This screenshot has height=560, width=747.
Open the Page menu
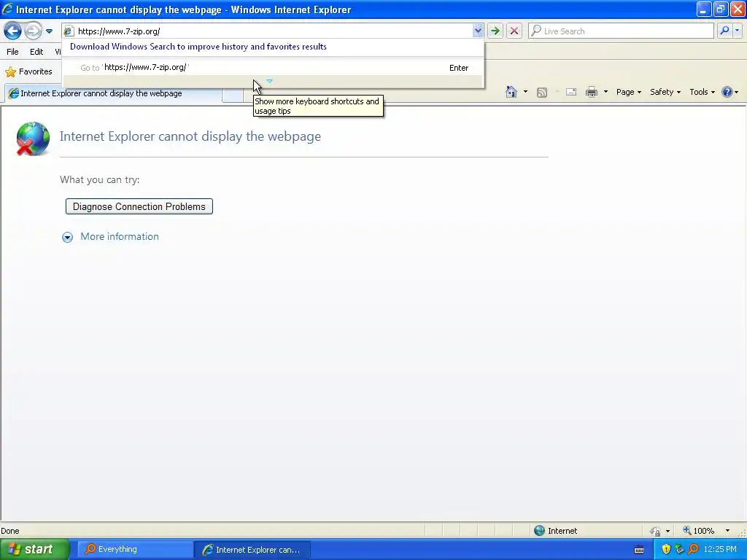coord(628,92)
